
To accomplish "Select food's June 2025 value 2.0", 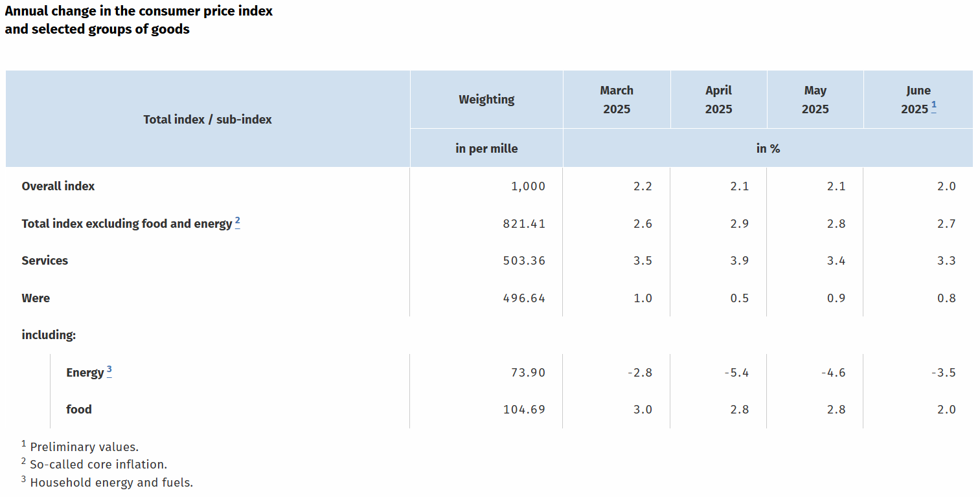I will pyautogui.click(x=946, y=410).
